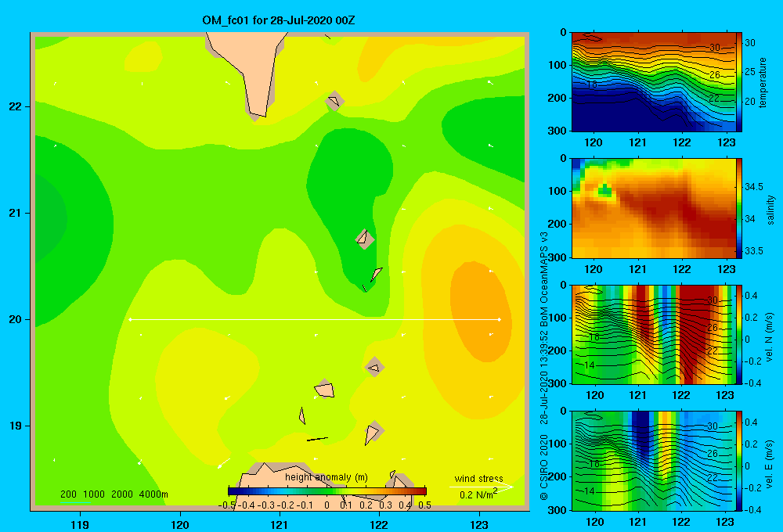Click longitude label 119 on main map
The width and height of the screenshot is (783, 532).
(80, 524)
